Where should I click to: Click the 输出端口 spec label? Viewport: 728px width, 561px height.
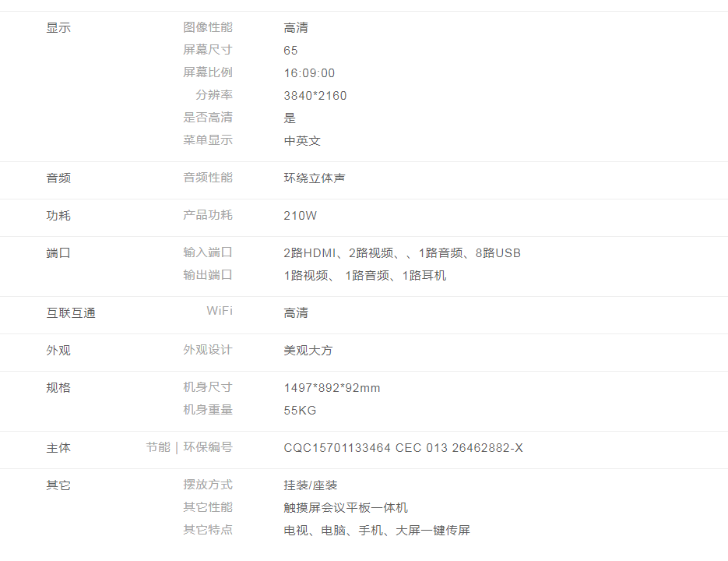coord(208,275)
